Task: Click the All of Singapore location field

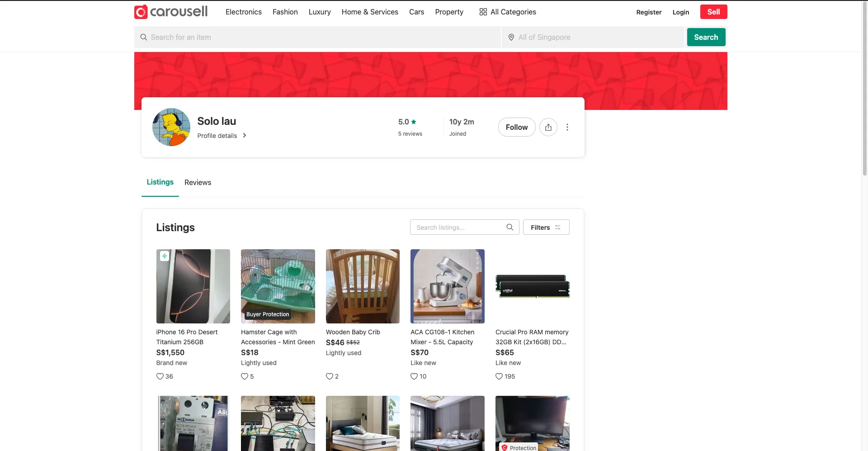Action: [x=593, y=37]
